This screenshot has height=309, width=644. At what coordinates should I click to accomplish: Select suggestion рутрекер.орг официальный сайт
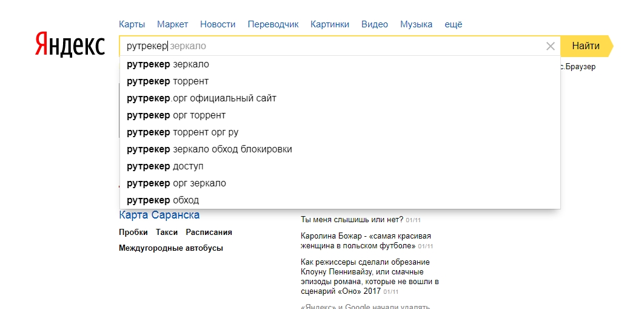(340, 98)
